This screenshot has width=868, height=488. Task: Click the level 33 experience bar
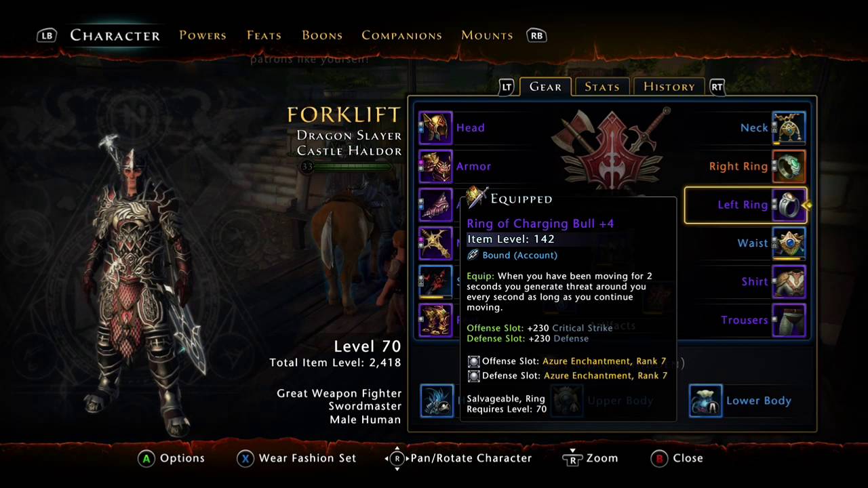pyautogui.click(x=347, y=166)
